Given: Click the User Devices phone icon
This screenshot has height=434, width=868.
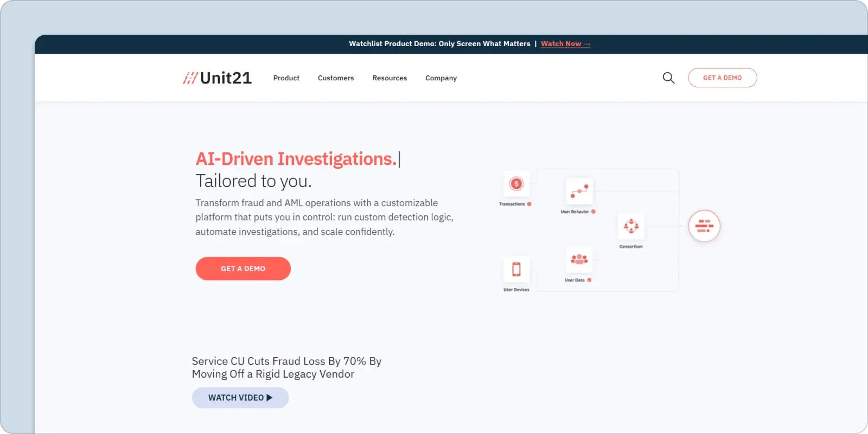Looking at the screenshot, I should pos(516,269).
